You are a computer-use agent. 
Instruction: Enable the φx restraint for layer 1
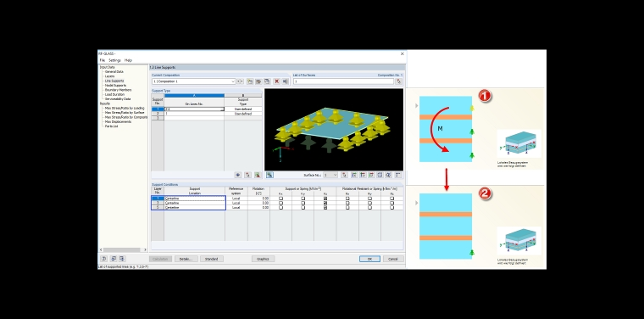tap(347, 199)
